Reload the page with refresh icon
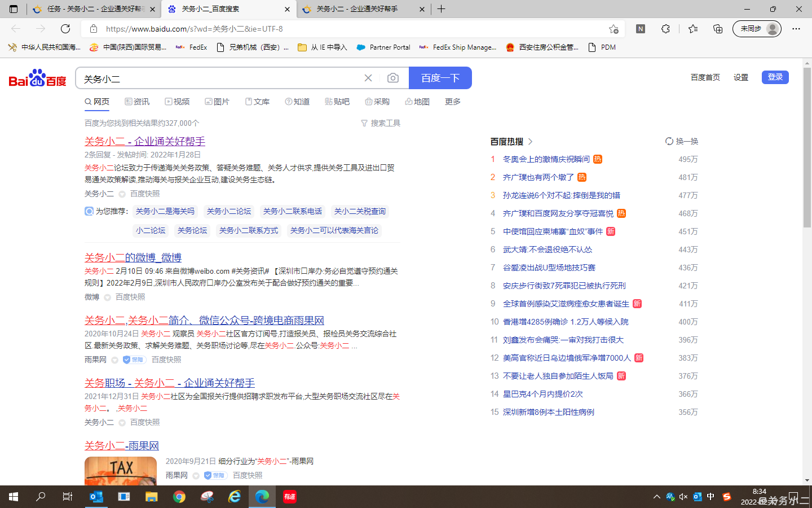The image size is (812, 508). 65,29
